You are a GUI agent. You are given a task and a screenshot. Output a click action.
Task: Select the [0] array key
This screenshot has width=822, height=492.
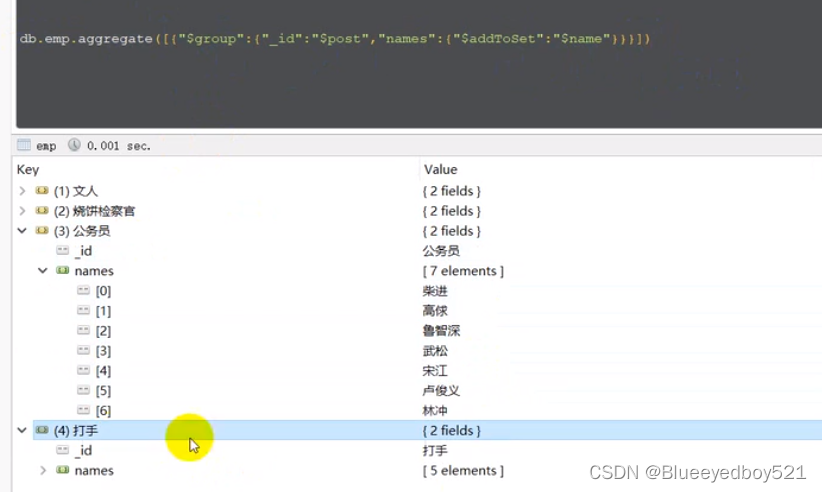click(x=103, y=291)
